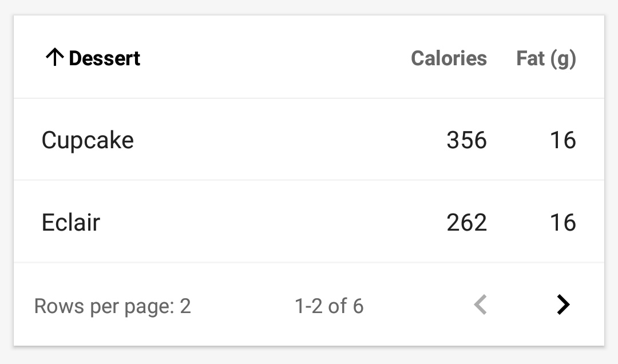Click the "1-2 of 6" page range text

[329, 306]
